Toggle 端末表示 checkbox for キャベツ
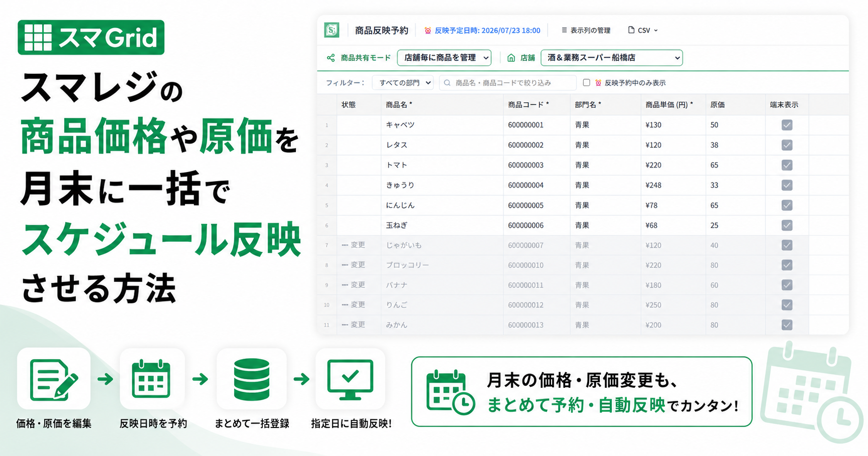This screenshot has width=868, height=456. (787, 125)
